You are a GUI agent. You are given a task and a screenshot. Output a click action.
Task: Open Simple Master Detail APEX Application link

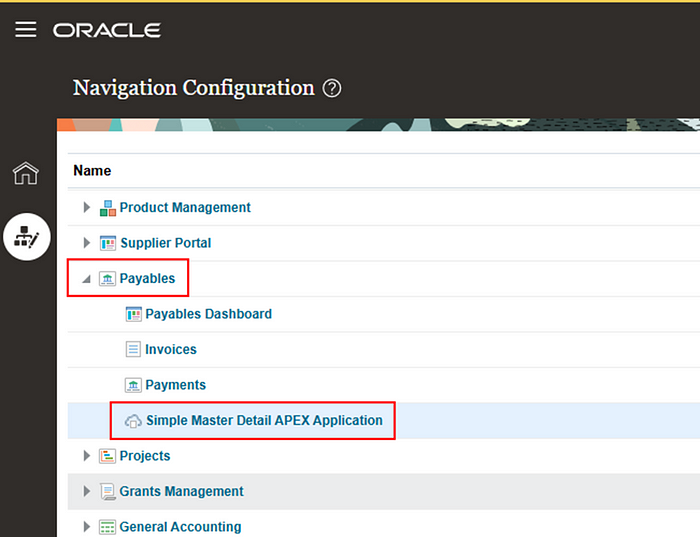point(264,420)
